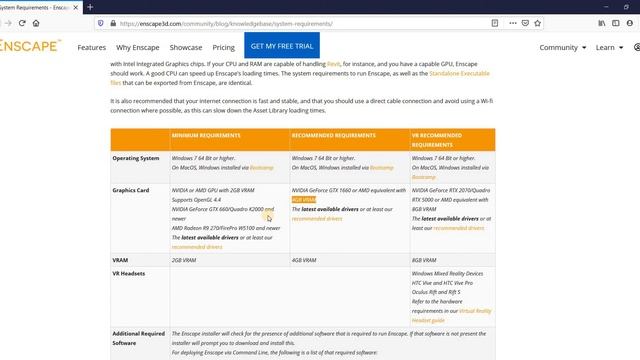Click 4GB VRAM cell in VRAM row

pos(304,260)
